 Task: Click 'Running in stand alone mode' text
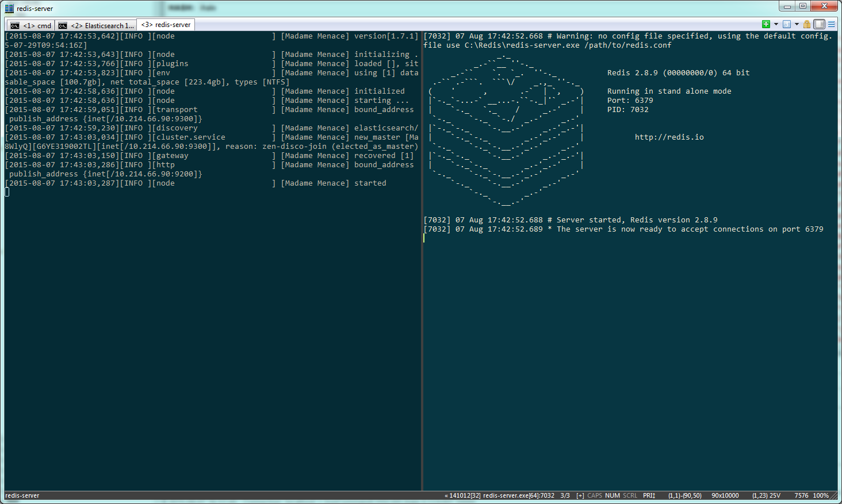pyautogui.click(x=669, y=91)
